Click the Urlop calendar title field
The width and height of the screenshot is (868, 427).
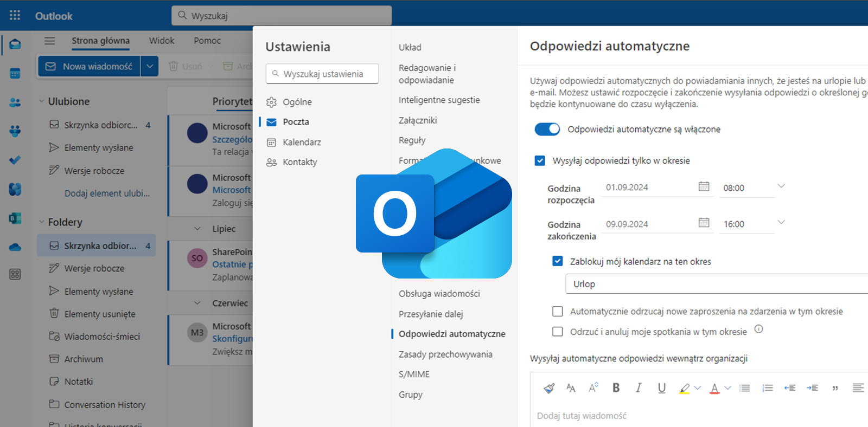(x=716, y=284)
